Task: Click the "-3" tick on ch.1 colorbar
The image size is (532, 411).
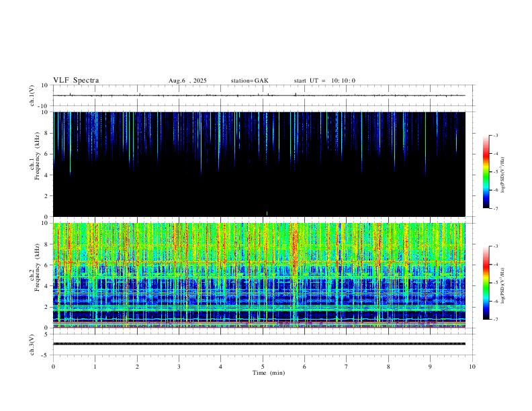Action: (495, 136)
